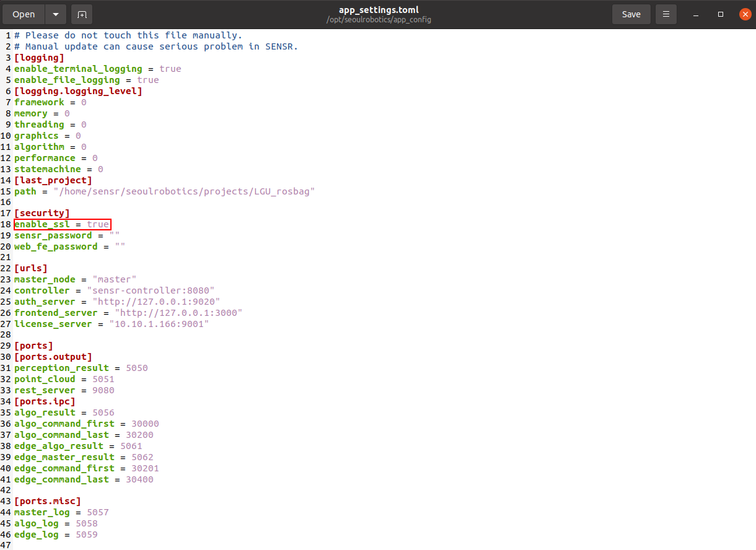Click the graphics = 0 line

click(x=48, y=136)
